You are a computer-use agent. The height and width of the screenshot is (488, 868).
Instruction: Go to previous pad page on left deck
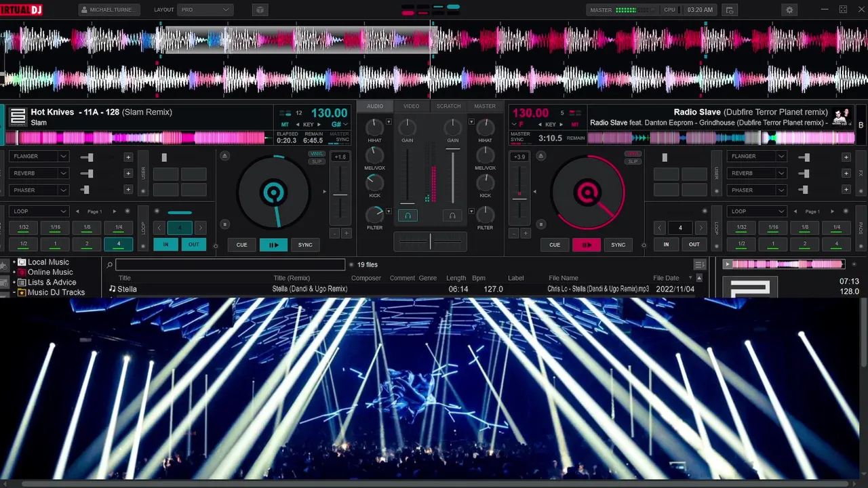77,211
